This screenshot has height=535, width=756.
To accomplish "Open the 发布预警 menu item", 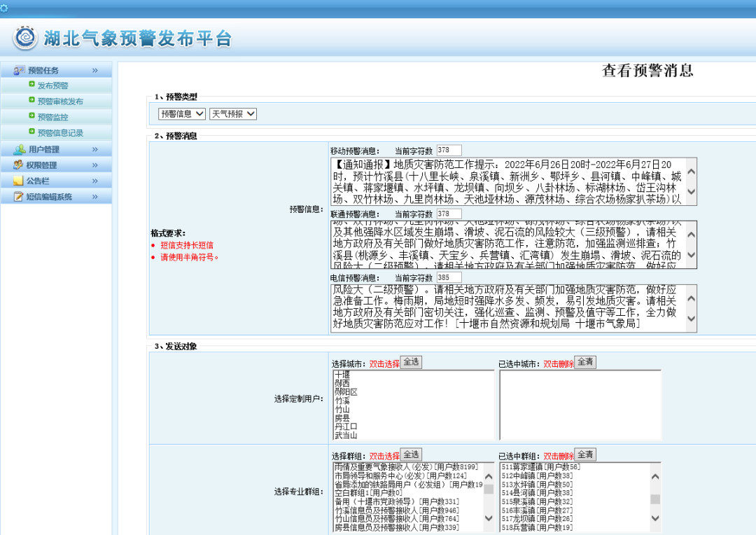I will [53, 85].
